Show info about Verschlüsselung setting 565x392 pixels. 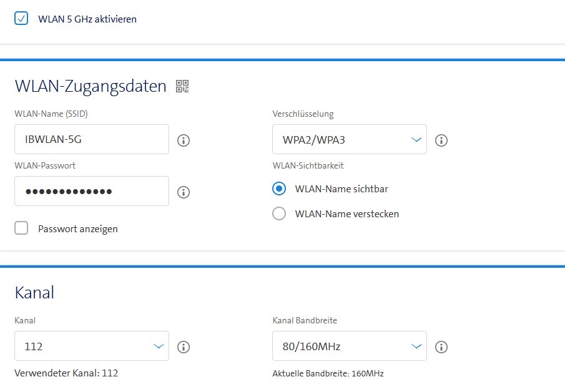(441, 140)
